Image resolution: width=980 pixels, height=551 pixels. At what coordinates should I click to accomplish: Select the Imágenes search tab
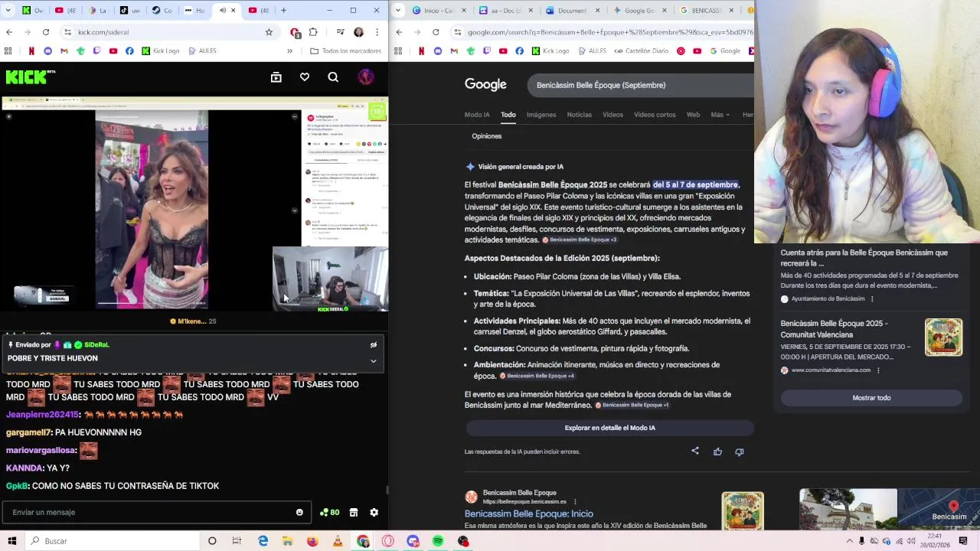[x=541, y=115]
